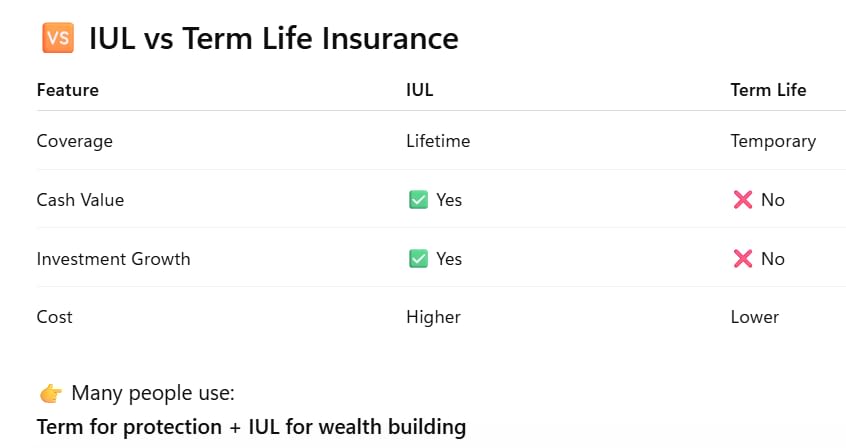Select the Coverage row label
The width and height of the screenshot is (846, 448).
[x=74, y=141]
